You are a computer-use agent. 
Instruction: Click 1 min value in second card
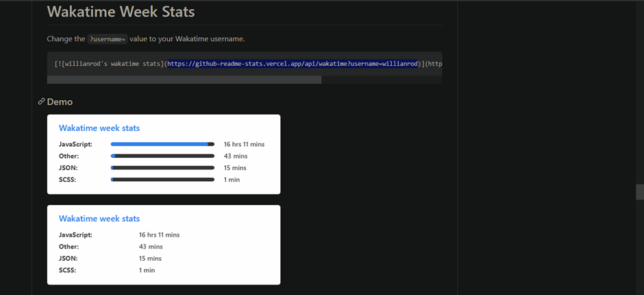pos(147,270)
